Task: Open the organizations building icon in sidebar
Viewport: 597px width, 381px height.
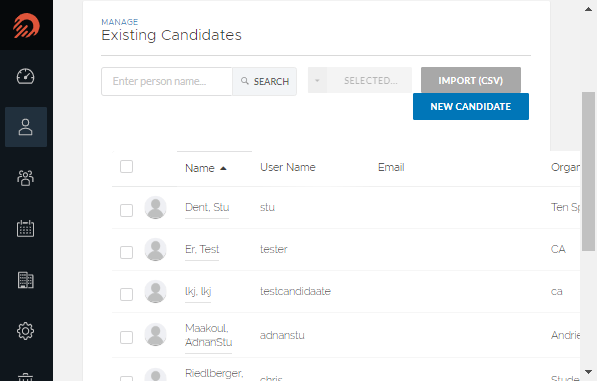Action: (x=26, y=280)
